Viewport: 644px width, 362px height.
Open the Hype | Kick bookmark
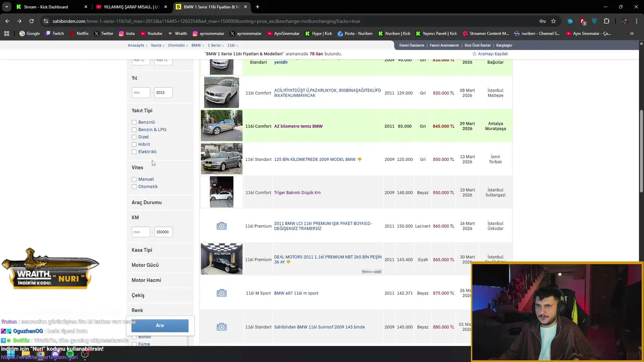[x=318, y=34]
